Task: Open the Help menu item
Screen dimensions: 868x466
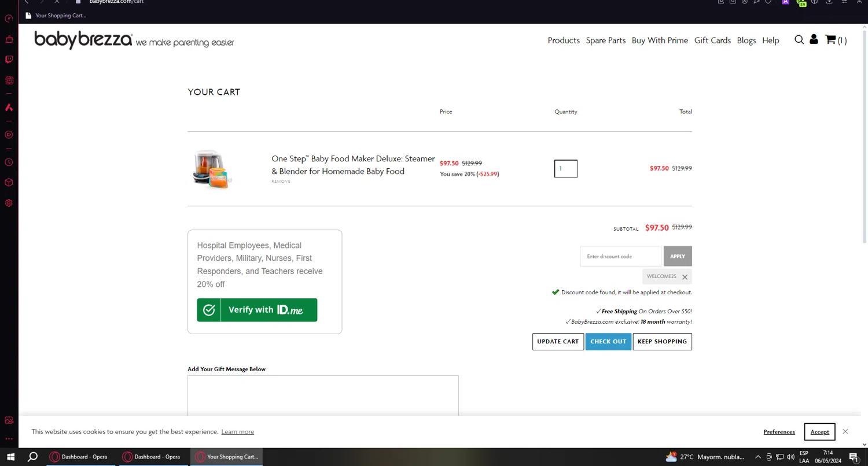Action: point(770,40)
